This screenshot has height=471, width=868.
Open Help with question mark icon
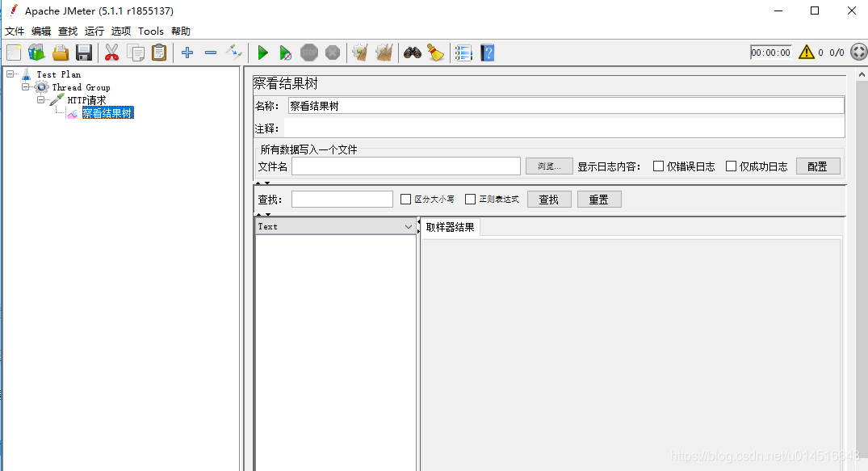click(x=487, y=53)
